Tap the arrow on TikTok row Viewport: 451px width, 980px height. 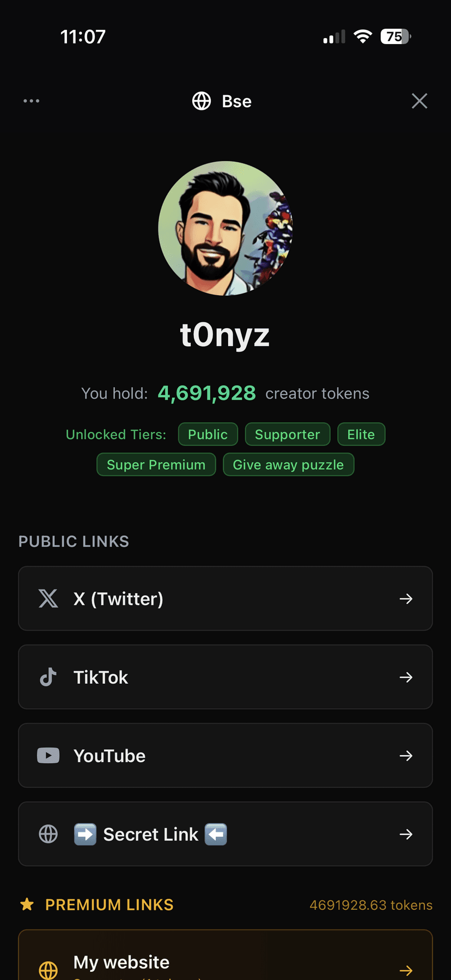(406, 677)
